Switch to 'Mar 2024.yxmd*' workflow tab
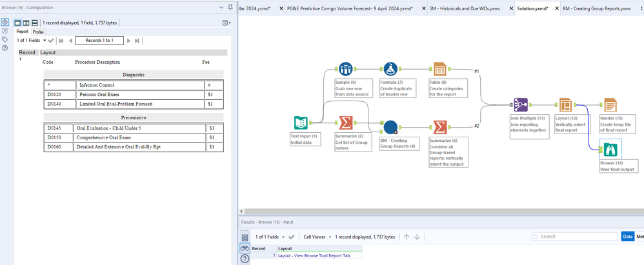 click(x=254, y=8)
